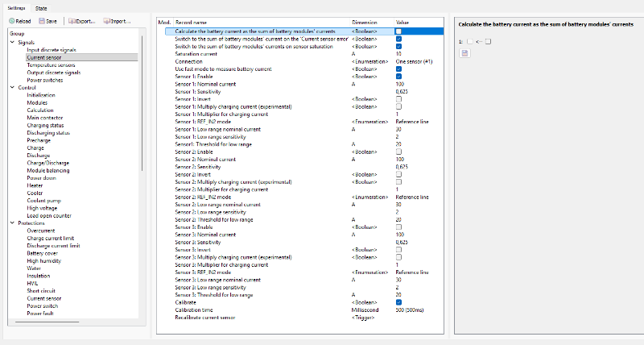Open 'Overcurrent' protection settings
The image size is (644, 345).
[41, 231]
